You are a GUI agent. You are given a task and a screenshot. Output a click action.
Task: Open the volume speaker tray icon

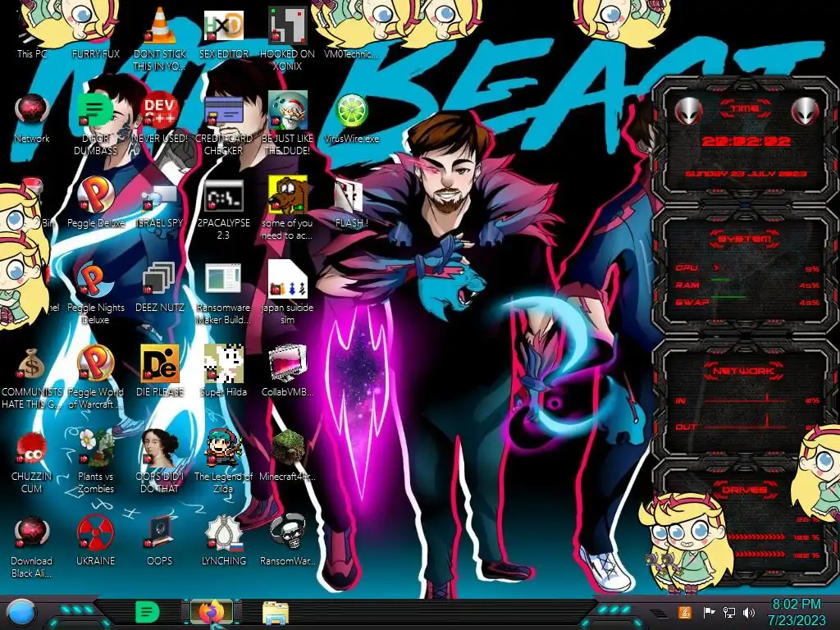[749, 612]
